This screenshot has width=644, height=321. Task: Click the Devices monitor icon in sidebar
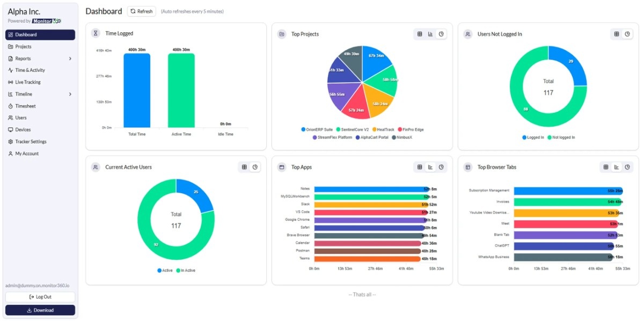click(x=10, y=130)
